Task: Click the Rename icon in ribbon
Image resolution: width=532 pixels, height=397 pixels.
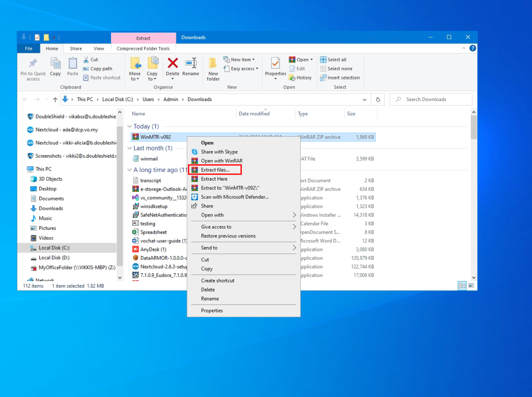Action: point(190,63)
